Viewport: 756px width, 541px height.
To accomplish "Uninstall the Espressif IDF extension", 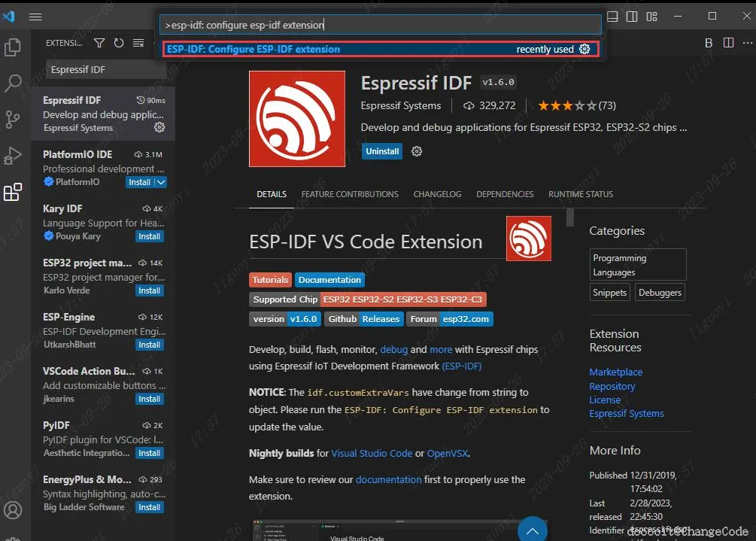I will pyautogui.click(x=382, y=151).
